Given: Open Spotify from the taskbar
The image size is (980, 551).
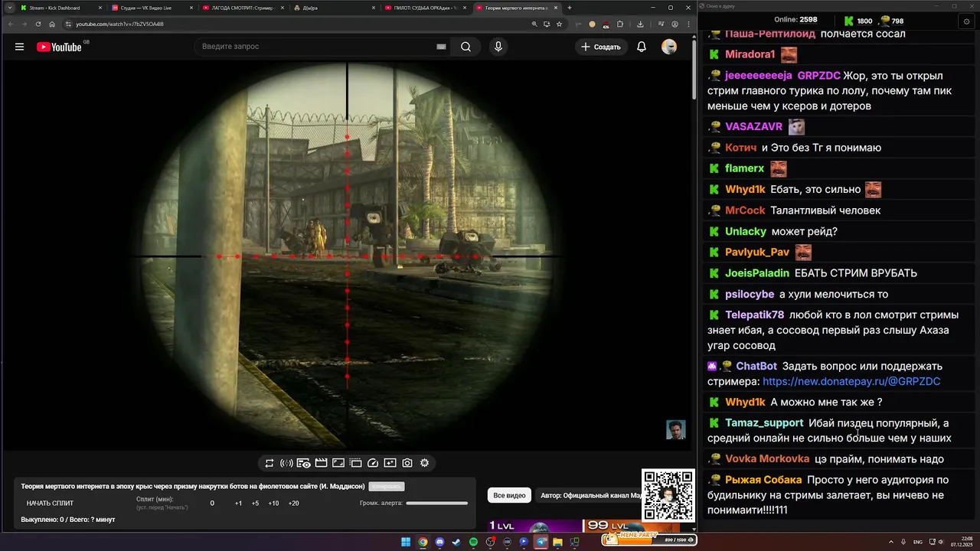Looking at the screenshot, I should (473, 542).
